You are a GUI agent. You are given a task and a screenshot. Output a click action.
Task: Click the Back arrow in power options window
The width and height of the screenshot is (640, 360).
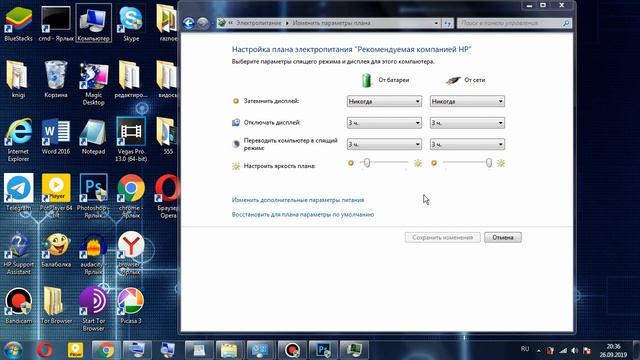(x=189, y=23)
